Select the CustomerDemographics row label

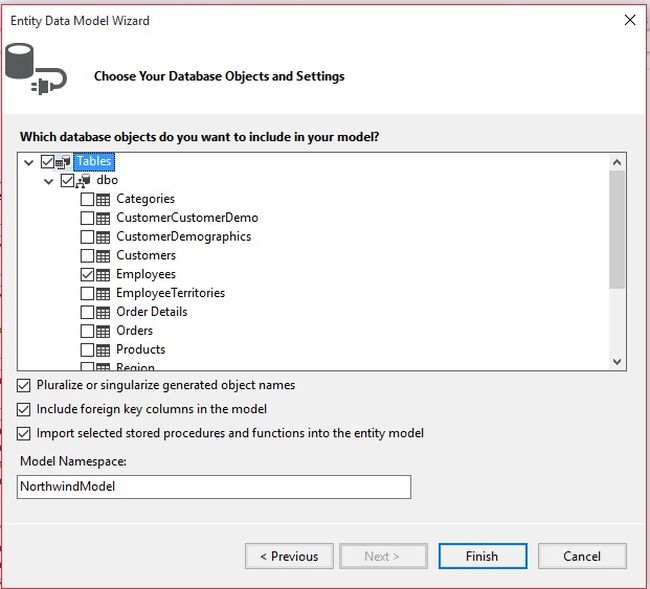[x=184, y=237]
